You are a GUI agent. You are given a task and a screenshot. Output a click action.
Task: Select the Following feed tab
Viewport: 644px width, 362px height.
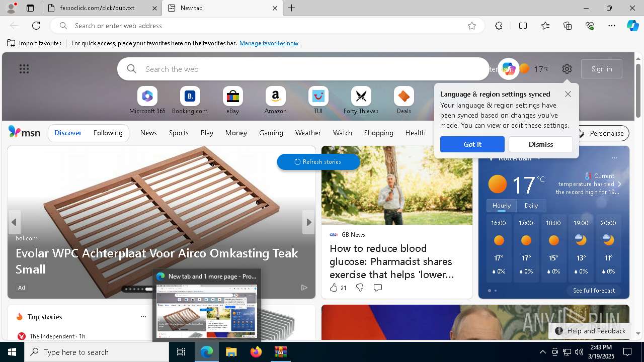tap(108, 133)
